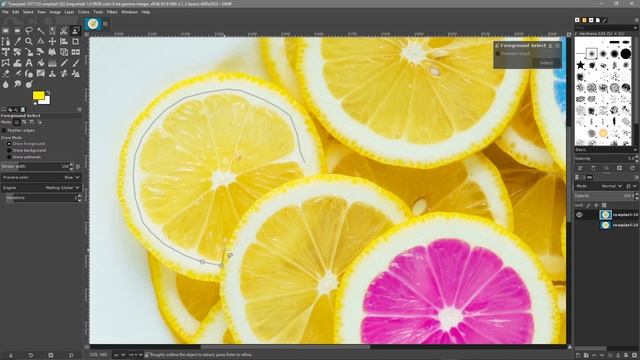Screen dimensions: 640x360
Task: Choose Draw unknown radio option
Action: point(9,157)
